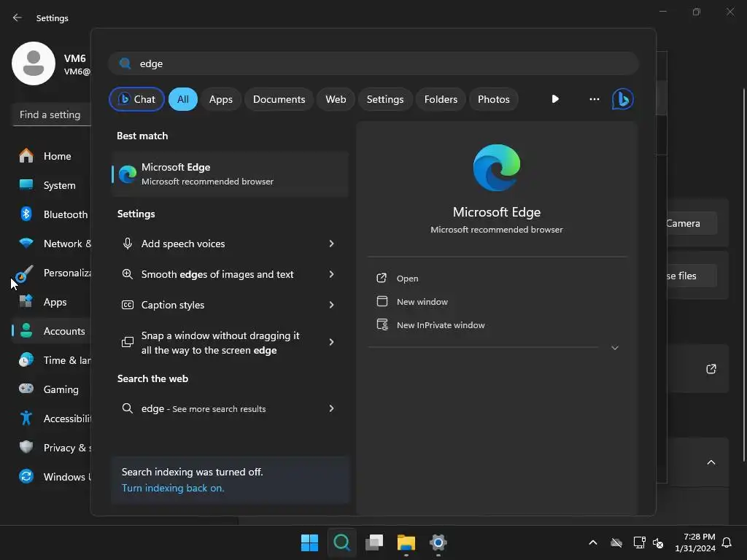Click the magnifier icon beside Smooth edges

[127, 274]
